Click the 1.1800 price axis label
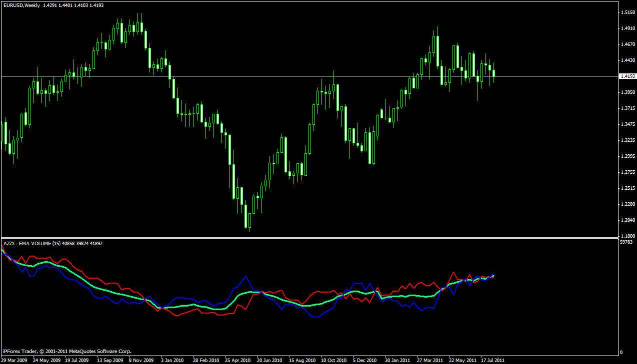The width and height of the screenshot is (637, 364). coord(627,236)
